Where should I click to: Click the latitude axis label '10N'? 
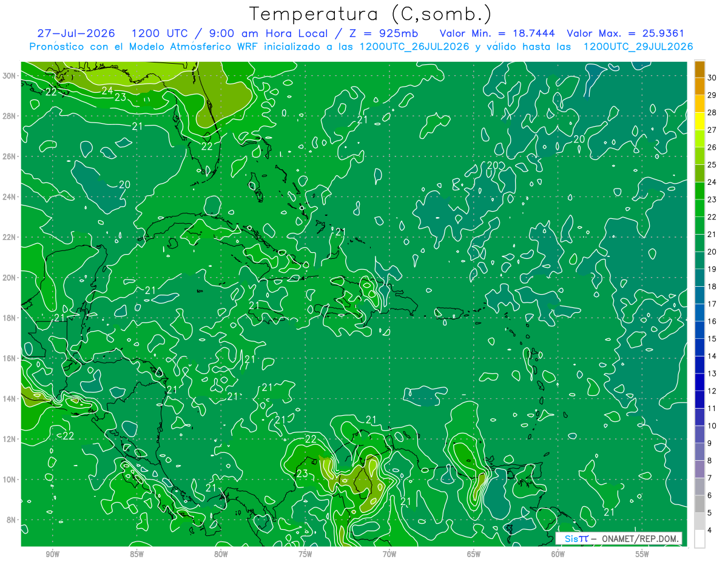(x=10, y=480)
